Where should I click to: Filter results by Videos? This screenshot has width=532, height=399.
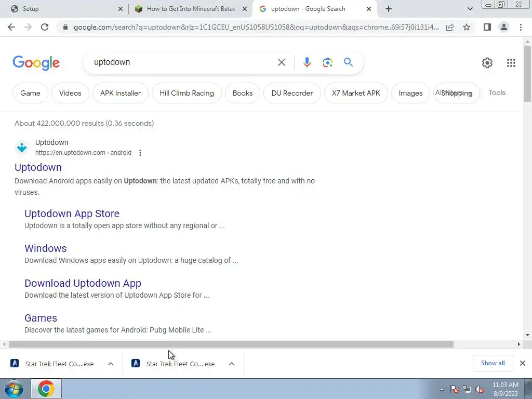(x=70, y=93)
